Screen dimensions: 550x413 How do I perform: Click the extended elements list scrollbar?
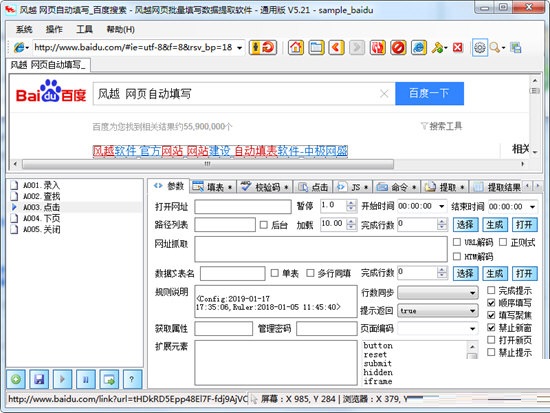[472, 350]
